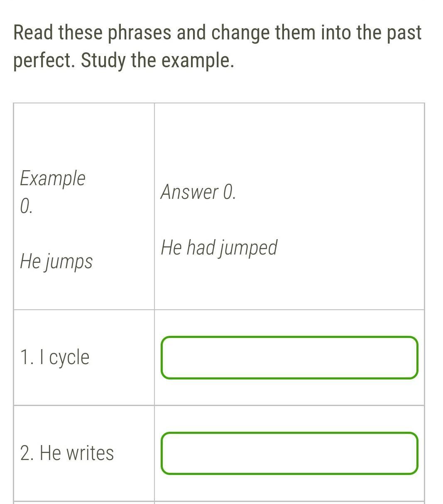This screenshot has width=443, height=504.
Task: Click the word 'writes' in question 2
Action: [90, 453]
